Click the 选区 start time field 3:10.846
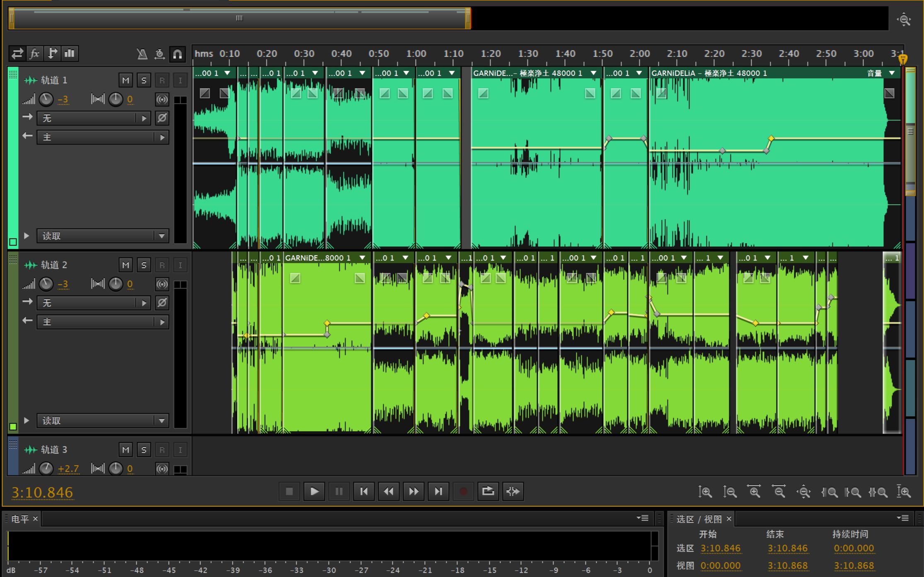The image size is (924, 577). click(721, 548)
